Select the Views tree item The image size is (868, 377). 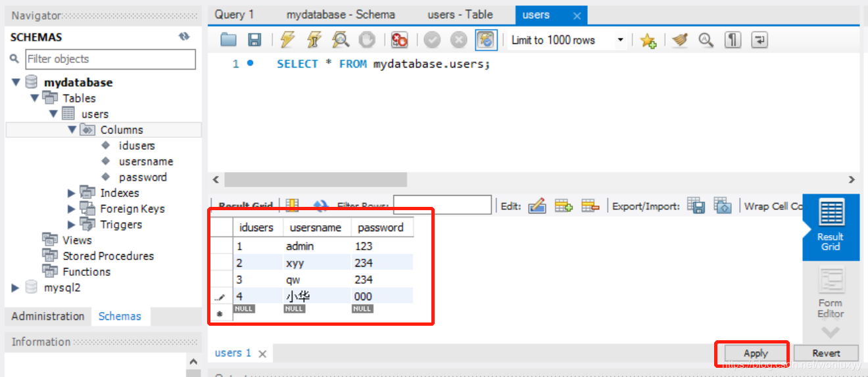click(x=77, y=240)
